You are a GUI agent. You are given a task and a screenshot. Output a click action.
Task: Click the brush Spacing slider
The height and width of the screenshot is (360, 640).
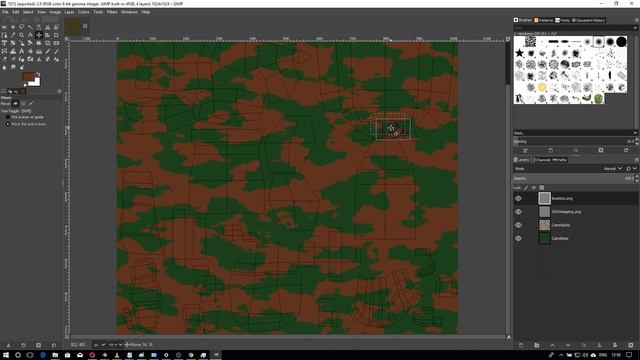[573, 141]
